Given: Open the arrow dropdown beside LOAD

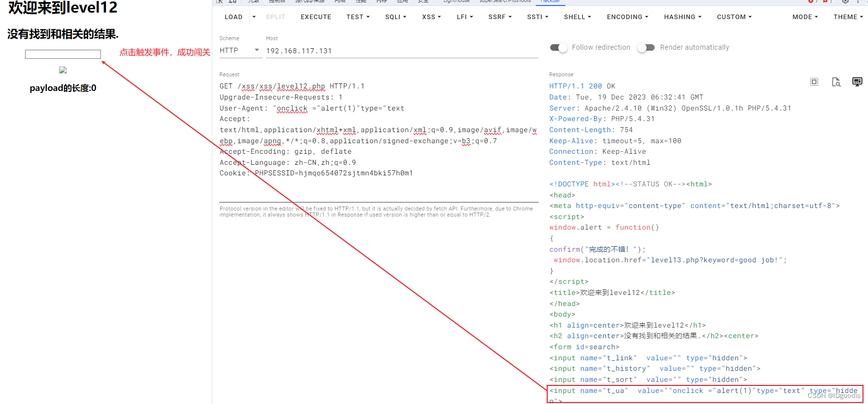Looking at the screenshot, I should pos(254,17).
